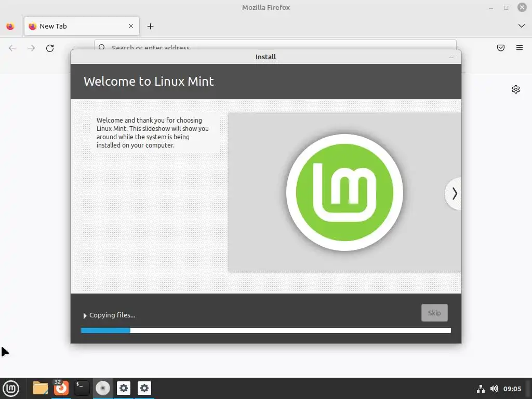
Task: Select the installer disc icon in taskbar
Action: [x=103, y=388]
